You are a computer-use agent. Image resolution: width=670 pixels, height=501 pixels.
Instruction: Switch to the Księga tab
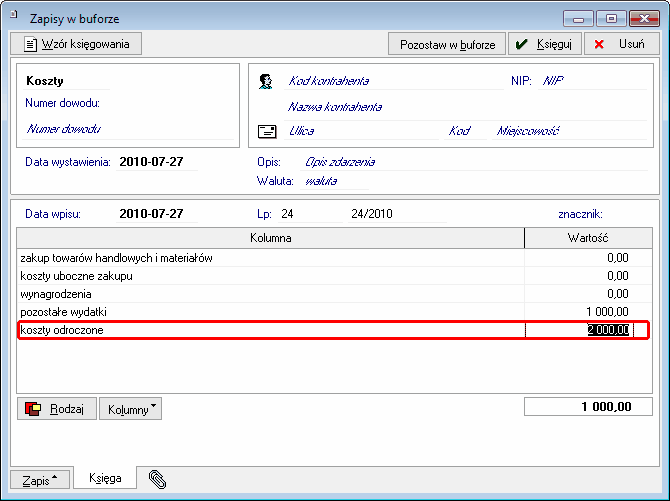click(104, 478)
